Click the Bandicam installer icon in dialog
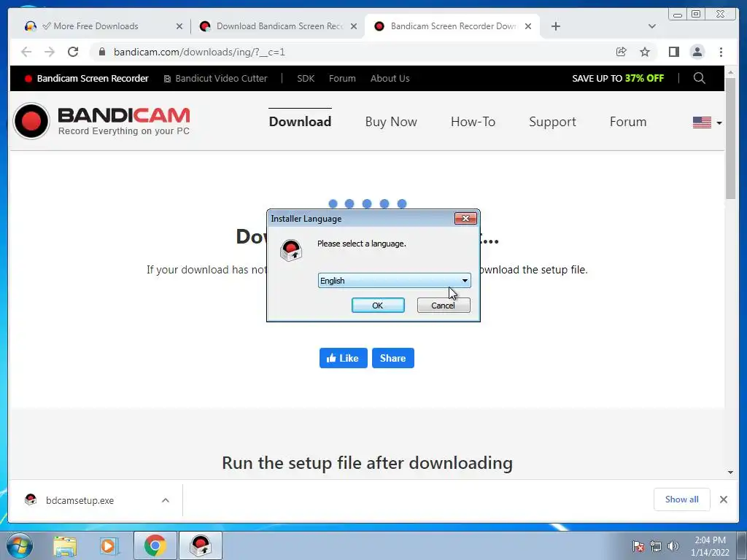747x560 pixels. [291, 251]
